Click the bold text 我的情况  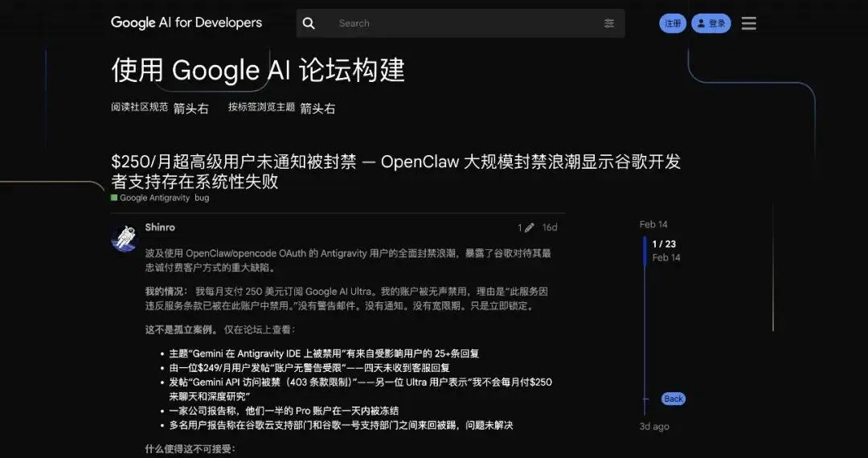[x=167, y=292]
